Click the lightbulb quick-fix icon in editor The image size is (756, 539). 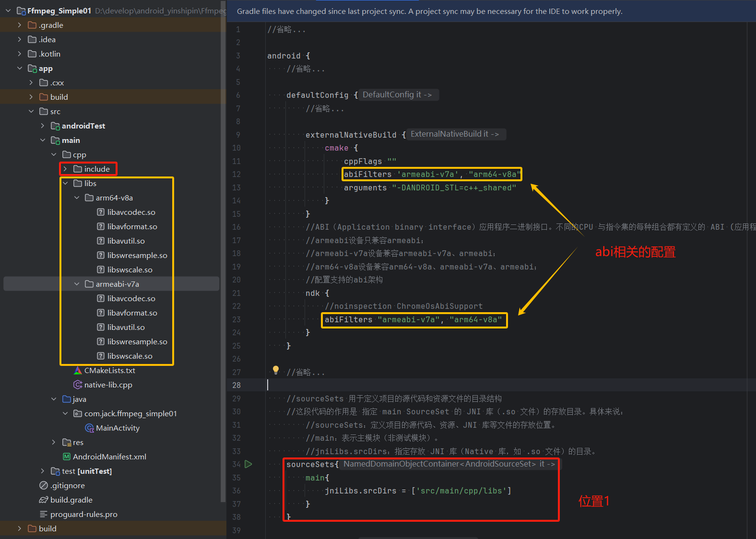tap(276, 370)
